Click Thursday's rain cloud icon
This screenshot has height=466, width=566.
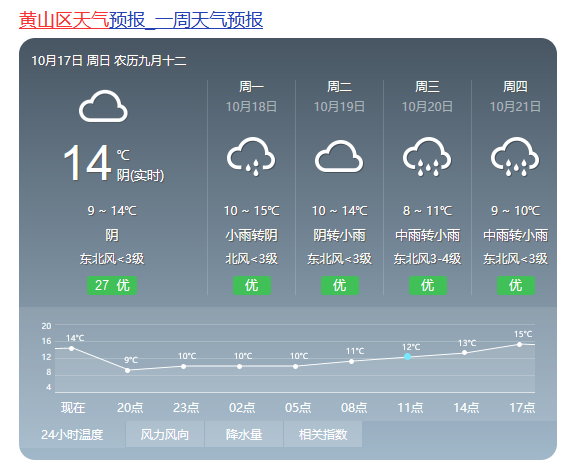click(515, 156)
